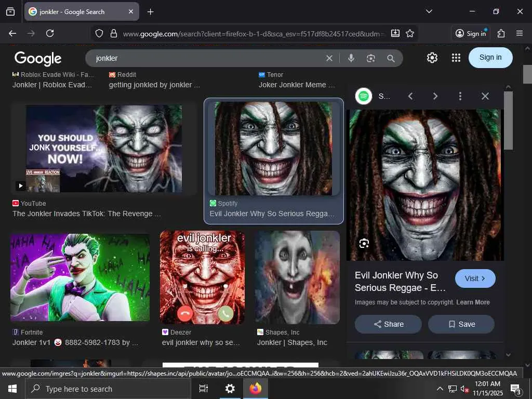Open Firefox View icon in tab bar

point(10,11)
